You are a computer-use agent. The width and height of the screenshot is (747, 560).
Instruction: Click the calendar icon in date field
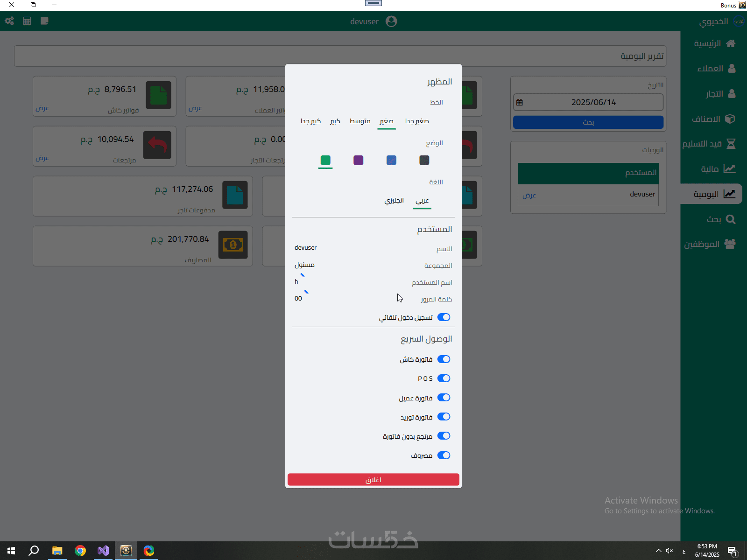tap(520, 102)
